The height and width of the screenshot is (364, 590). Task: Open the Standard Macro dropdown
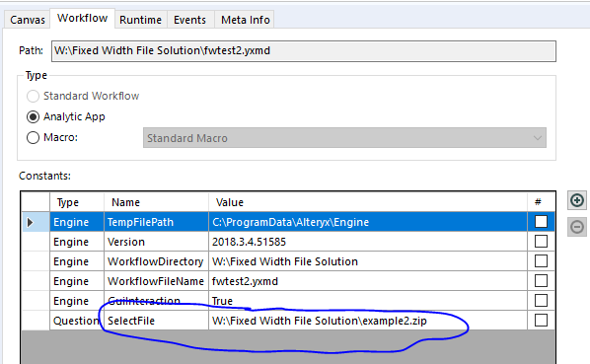pos(344,138)
